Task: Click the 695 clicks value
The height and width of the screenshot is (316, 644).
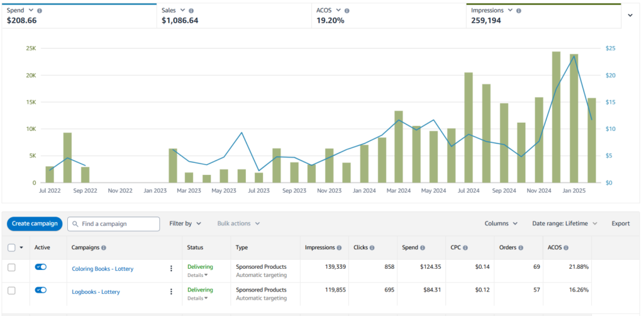Action: (389, 290)
